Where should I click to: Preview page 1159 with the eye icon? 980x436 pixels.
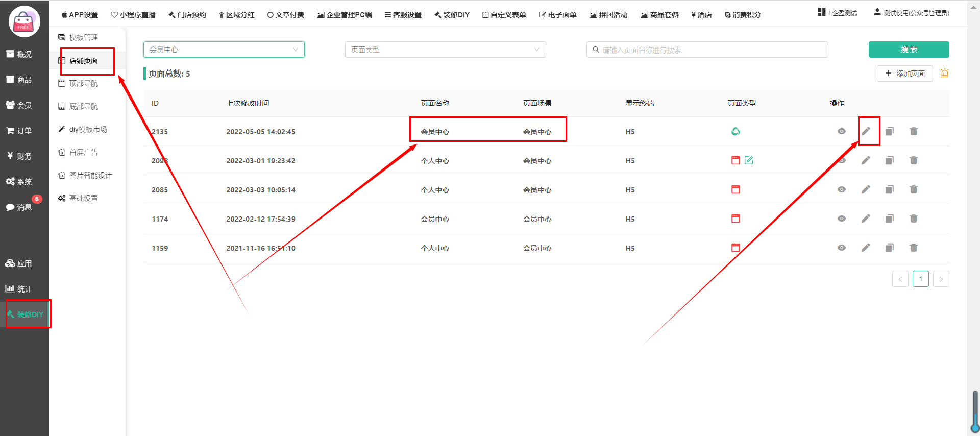(x=842, y=248)
